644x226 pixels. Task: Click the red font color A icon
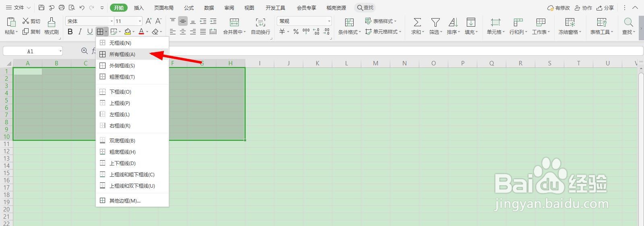(x=141, y=31)
